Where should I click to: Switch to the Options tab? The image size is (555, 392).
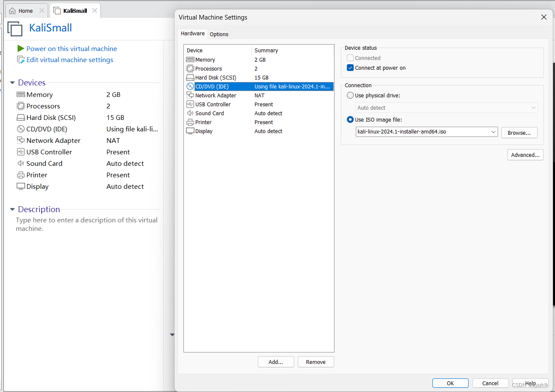[219, 34]
